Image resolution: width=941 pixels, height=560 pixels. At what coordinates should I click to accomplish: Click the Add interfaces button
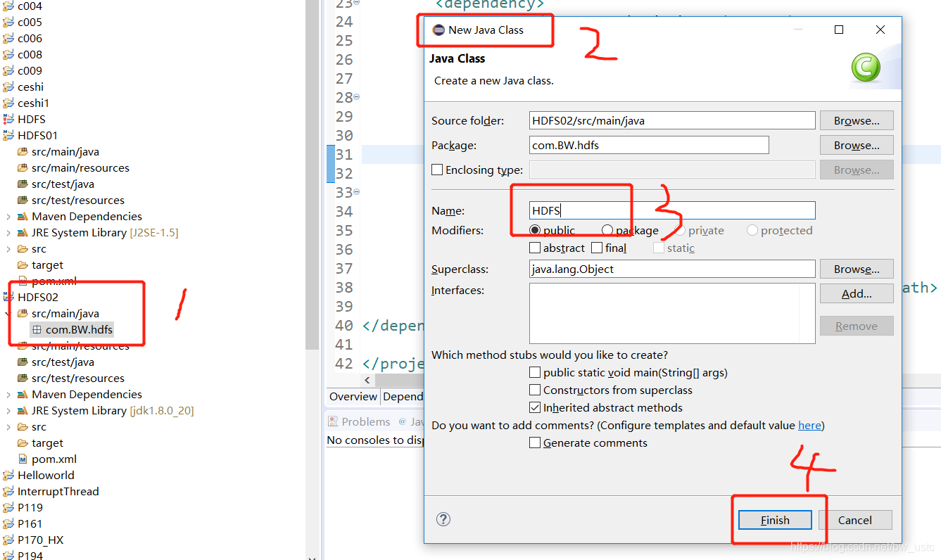point(857,293)
